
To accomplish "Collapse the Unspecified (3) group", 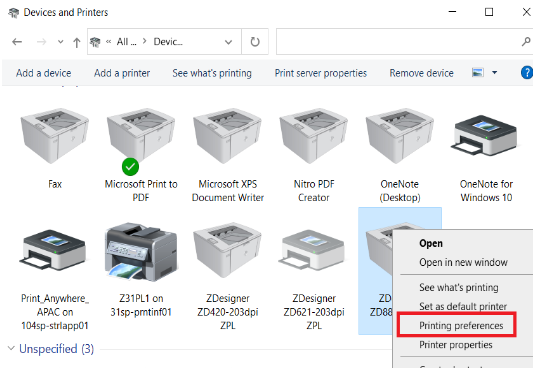I will click(11, 348).
